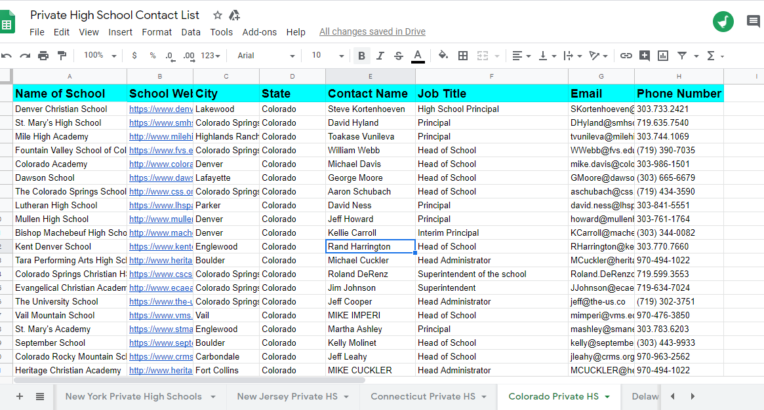Open the View menu

click(89, 32)
